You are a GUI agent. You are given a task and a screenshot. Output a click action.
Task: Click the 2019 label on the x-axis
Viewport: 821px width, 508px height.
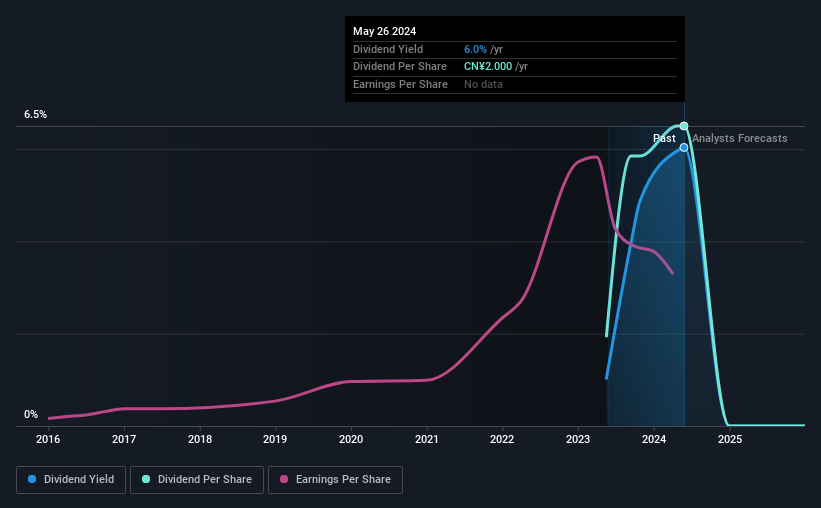click(275, 439)
